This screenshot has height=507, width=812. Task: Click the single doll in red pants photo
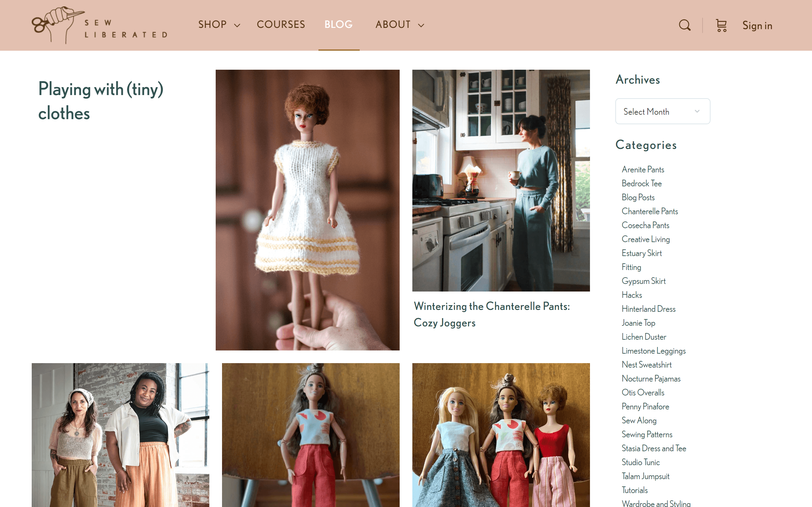[x=311, y=434]
